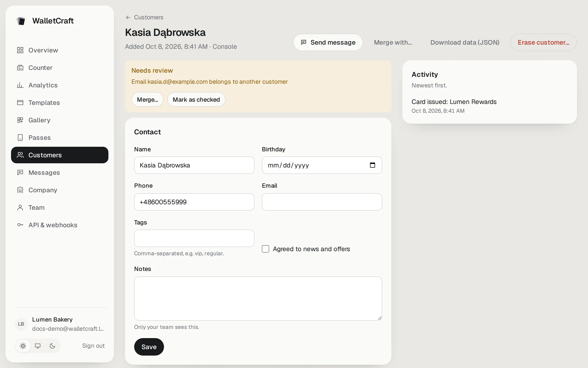Click into the Tags field
Viewport: 588px width, 368px height.
(194, 238)
